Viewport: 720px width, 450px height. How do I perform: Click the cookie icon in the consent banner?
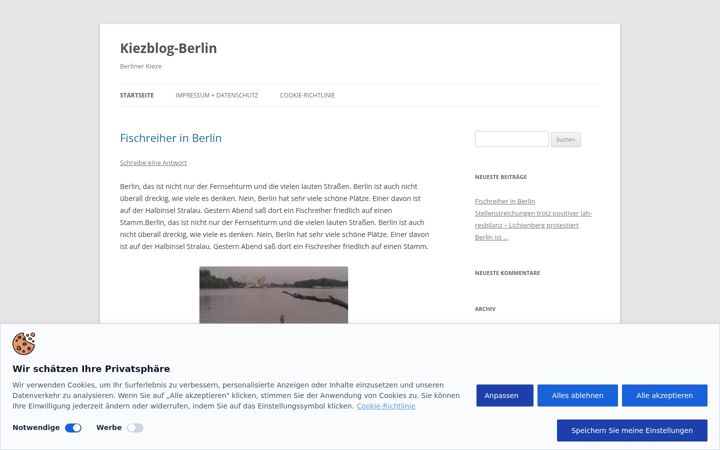point(24,344)
